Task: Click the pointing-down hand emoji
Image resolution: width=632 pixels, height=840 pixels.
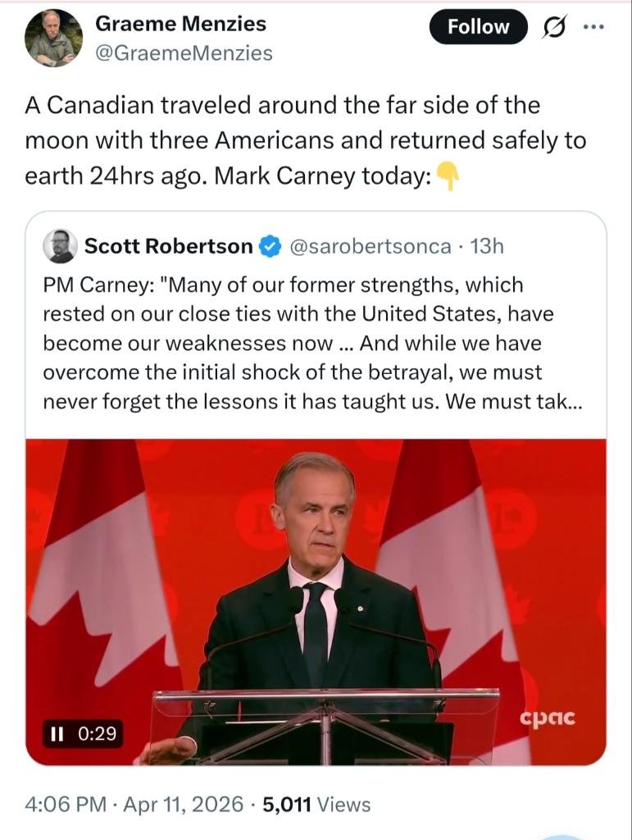Action: pos(448,176)
